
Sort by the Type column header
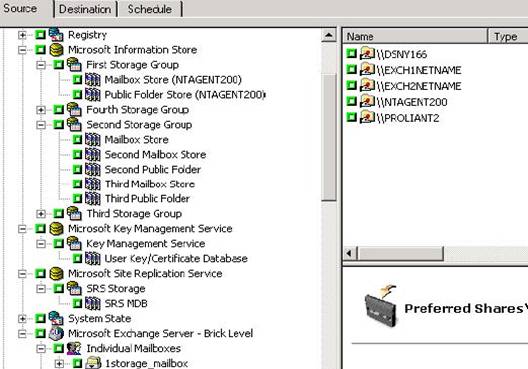[508, 36]
